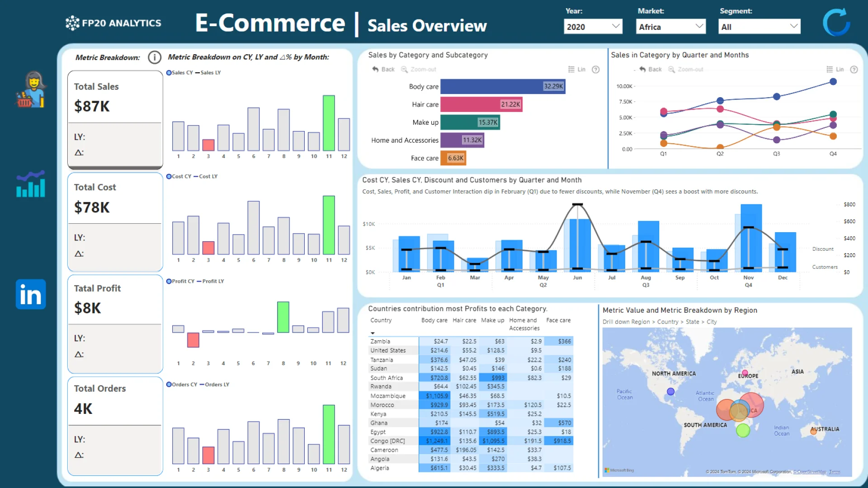Click the Face care 6.63K bar
The image size is (868, 488).
(x=453, y=158)
